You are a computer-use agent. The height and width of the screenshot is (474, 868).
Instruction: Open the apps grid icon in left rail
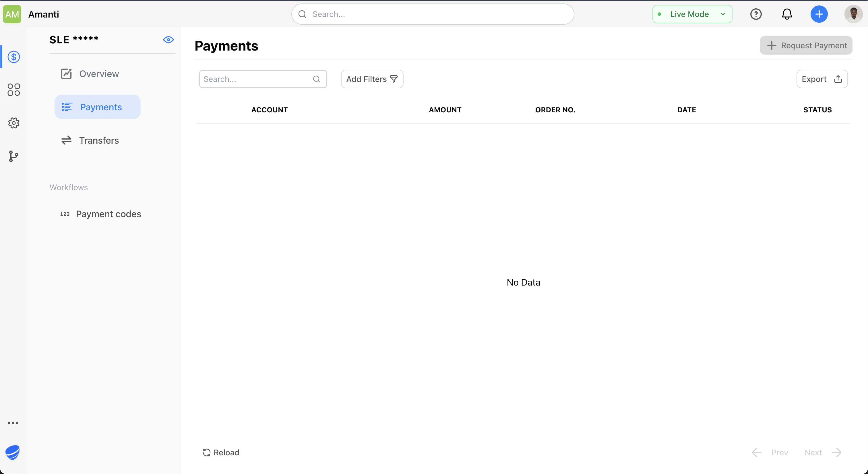pos(13,90)
